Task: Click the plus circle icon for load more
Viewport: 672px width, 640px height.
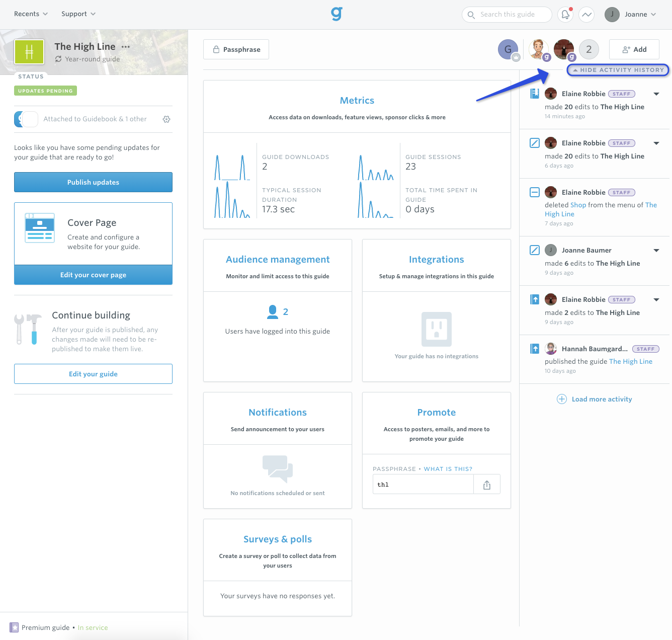Action: point(562,399)
